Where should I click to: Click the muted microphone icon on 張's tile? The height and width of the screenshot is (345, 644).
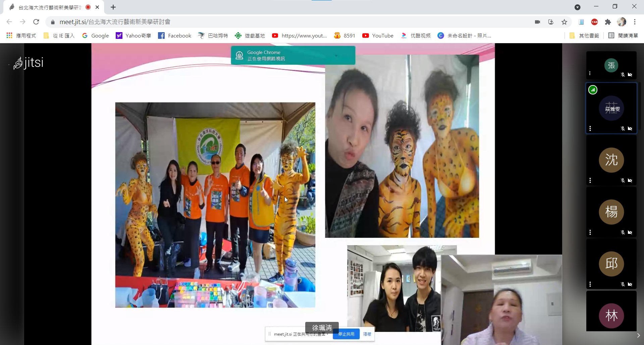pos(623,75)
